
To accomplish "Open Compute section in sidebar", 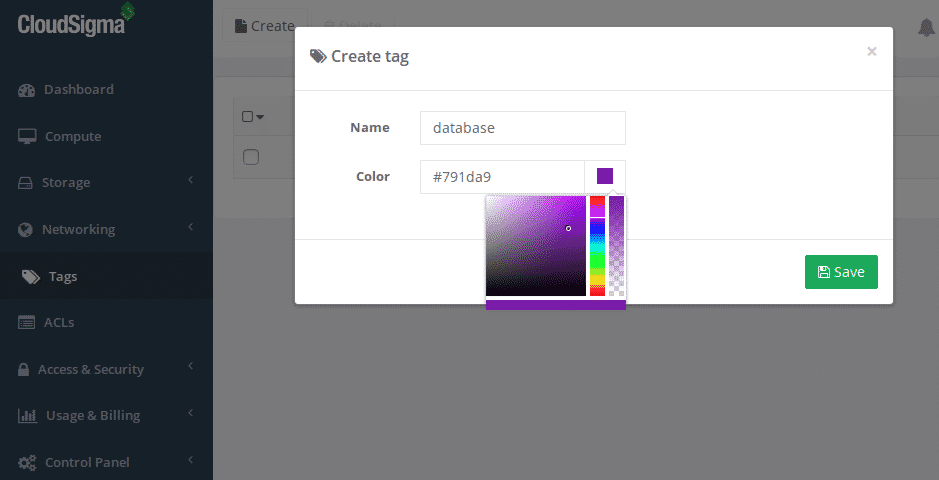I will (73, 136).
